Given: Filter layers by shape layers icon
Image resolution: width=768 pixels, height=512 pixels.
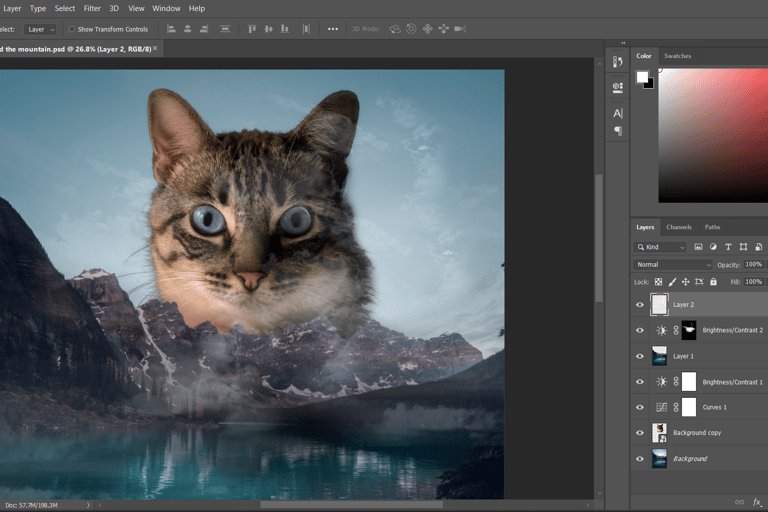Looking at the screenshot, I should (x=744, y=247).
